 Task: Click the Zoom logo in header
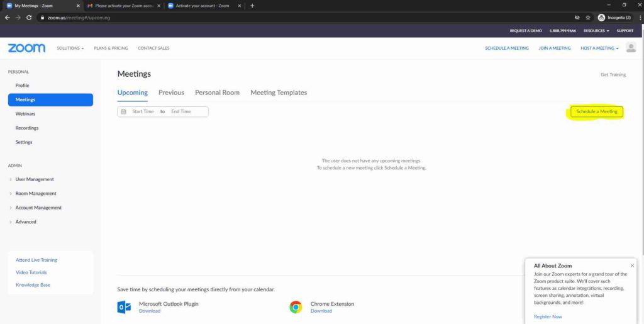(x=26, y=48)
